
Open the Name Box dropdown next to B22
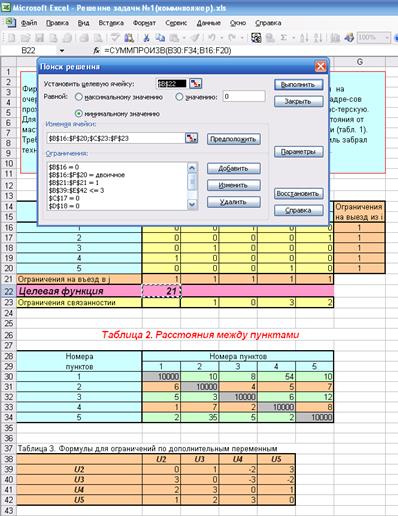coord(62,51)
